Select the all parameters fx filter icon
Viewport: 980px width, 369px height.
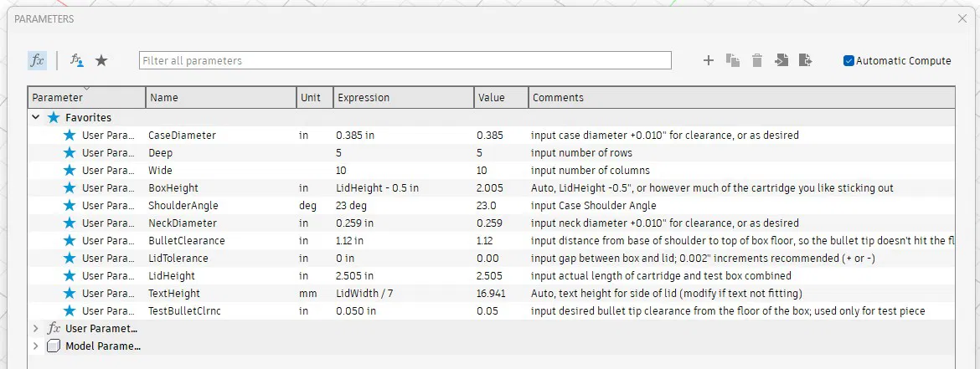(x=38, y=60)
